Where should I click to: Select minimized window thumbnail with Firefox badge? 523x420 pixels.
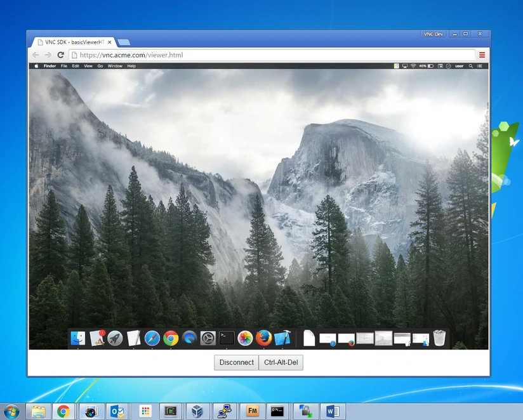pos(346,339)
